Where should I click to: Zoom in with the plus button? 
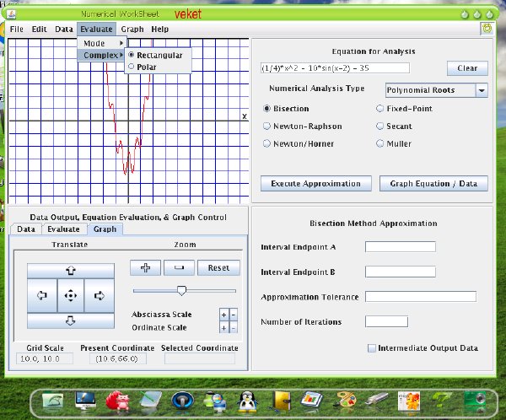point(145,267)
